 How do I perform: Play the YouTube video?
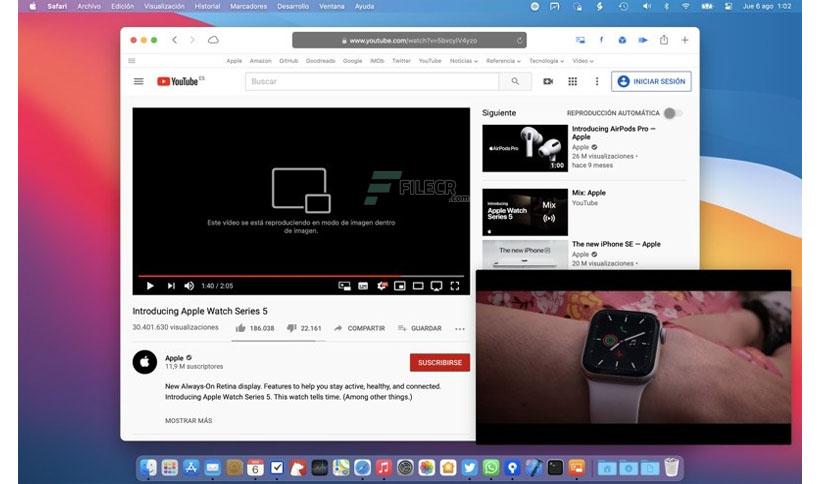[150, 286]
